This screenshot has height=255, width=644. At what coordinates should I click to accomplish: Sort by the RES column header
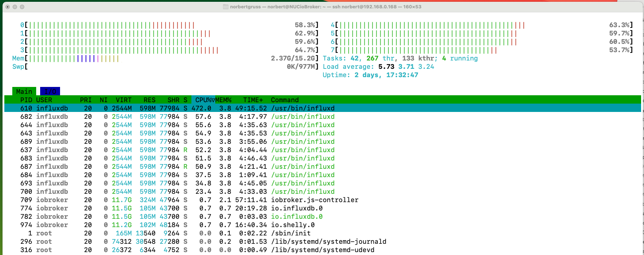coord(149,100)
